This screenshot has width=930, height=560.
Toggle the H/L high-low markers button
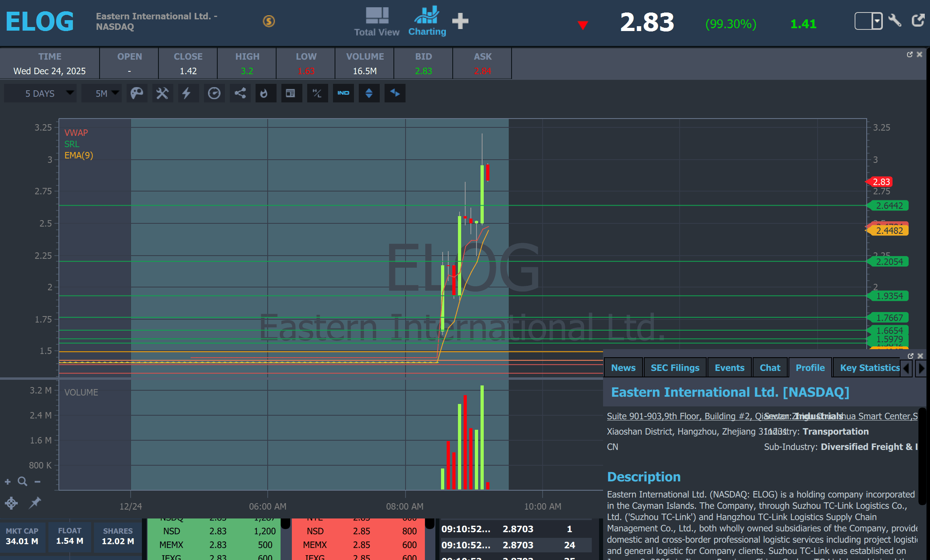coord(317,94)
